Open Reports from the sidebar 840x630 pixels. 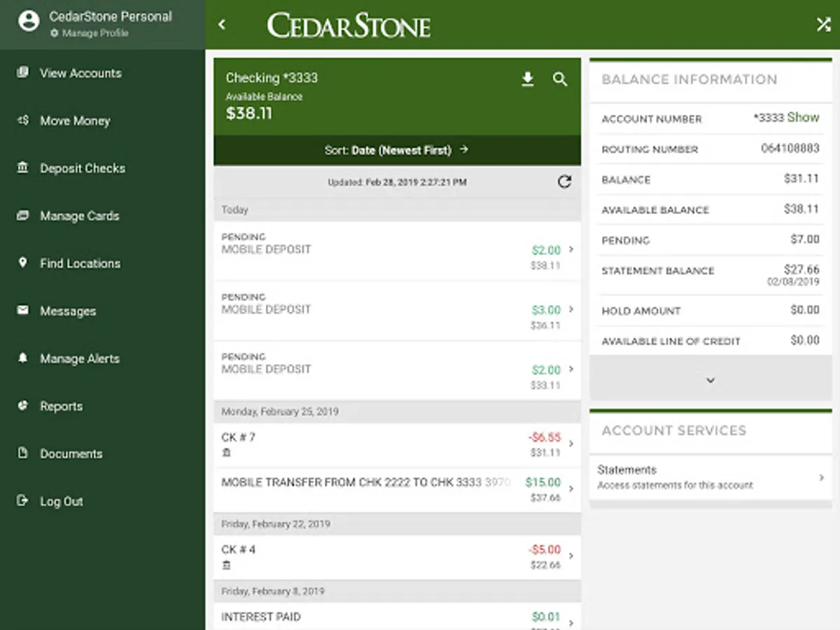(61, 406)
